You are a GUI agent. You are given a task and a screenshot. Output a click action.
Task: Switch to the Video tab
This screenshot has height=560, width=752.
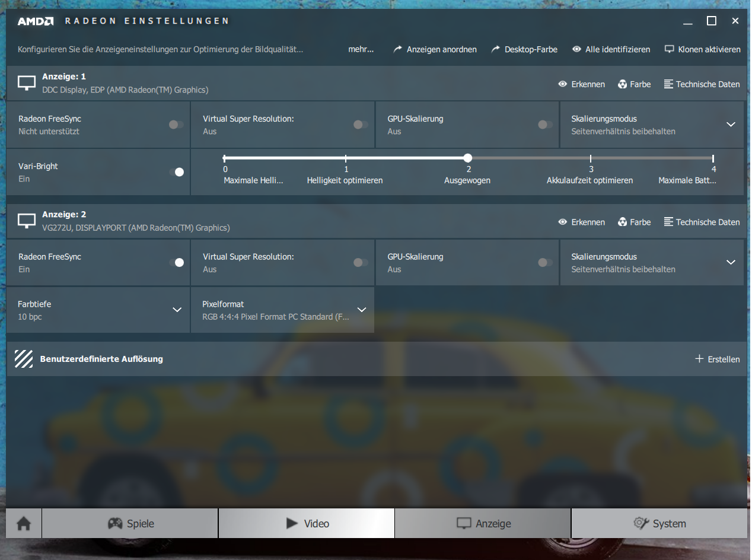click(x=307, y=523)
